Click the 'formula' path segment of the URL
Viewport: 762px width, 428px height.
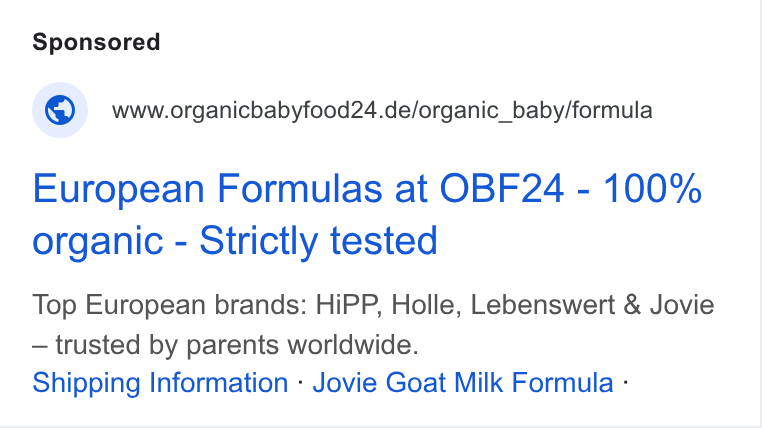pyautogui.click(x=612, y=110)
